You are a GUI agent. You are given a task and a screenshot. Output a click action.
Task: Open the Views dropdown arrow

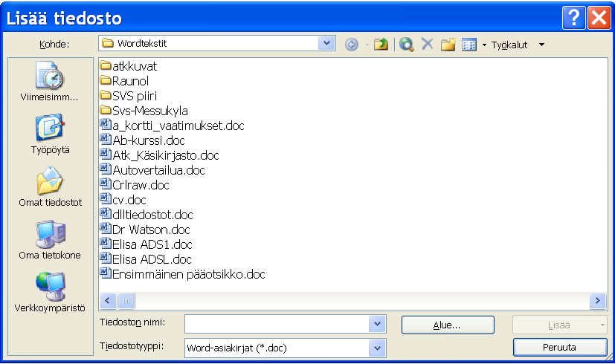click(484, 45)
